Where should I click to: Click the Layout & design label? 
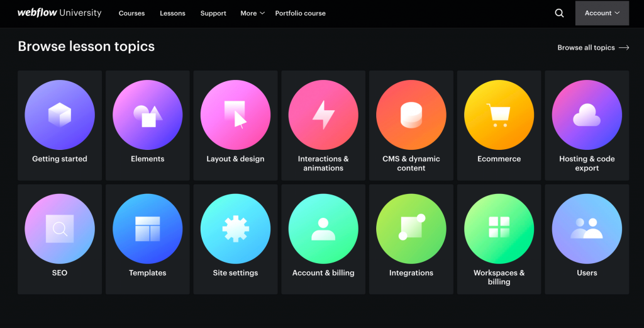[235, 159]
